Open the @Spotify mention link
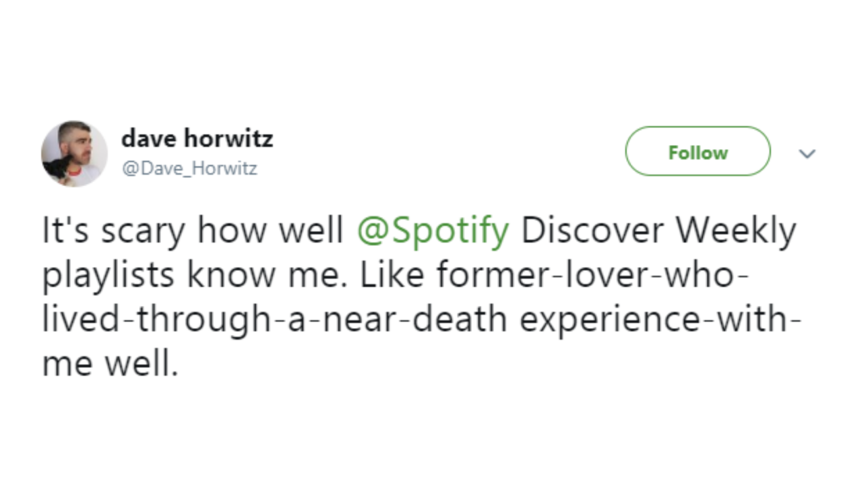 [x=433, y=231]
